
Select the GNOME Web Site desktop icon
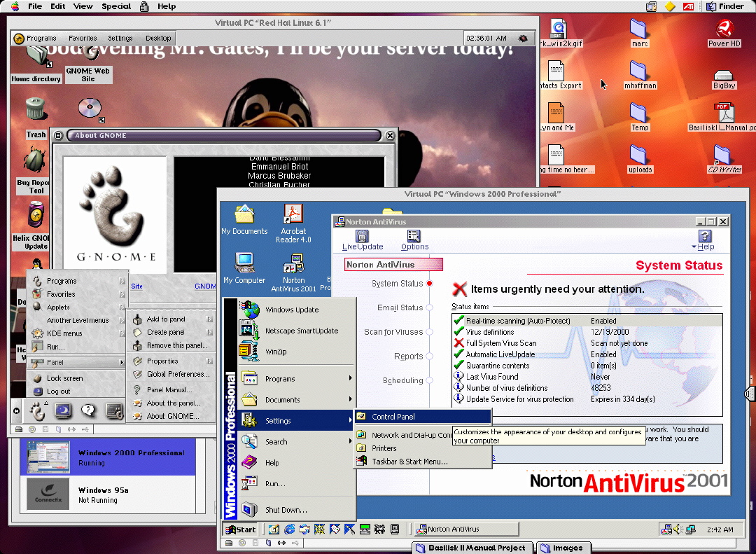click(88, 66)
